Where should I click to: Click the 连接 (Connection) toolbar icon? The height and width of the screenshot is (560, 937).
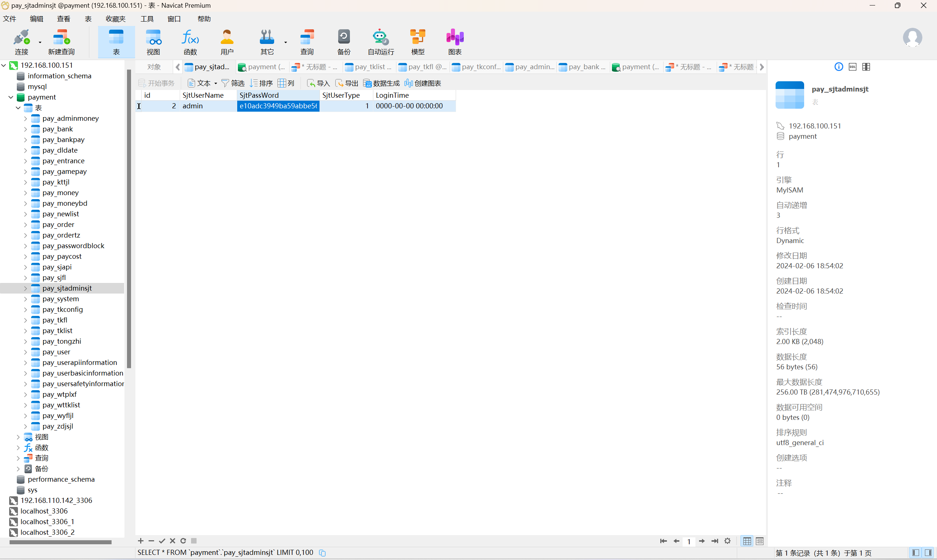pos(22,42)
